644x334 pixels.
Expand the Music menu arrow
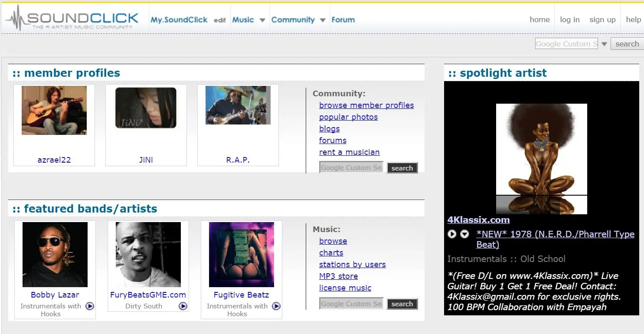[262, 20]
